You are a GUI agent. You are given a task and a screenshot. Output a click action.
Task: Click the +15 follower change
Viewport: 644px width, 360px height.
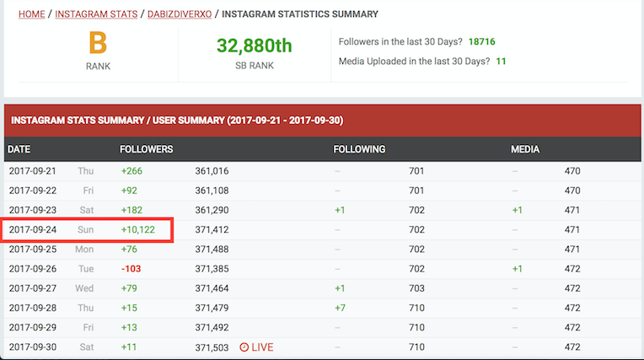(129, 308)
